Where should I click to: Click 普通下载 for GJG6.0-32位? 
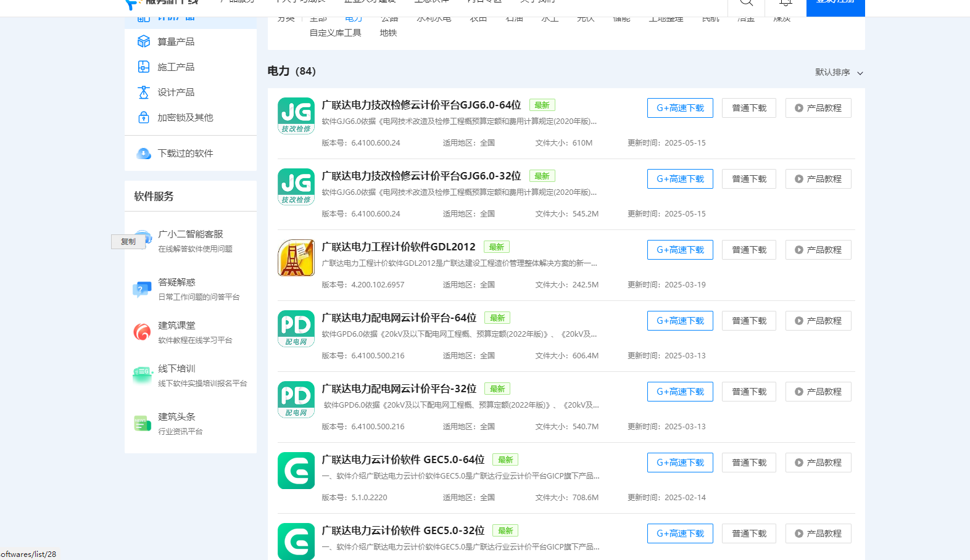click(x=749, y=179)
